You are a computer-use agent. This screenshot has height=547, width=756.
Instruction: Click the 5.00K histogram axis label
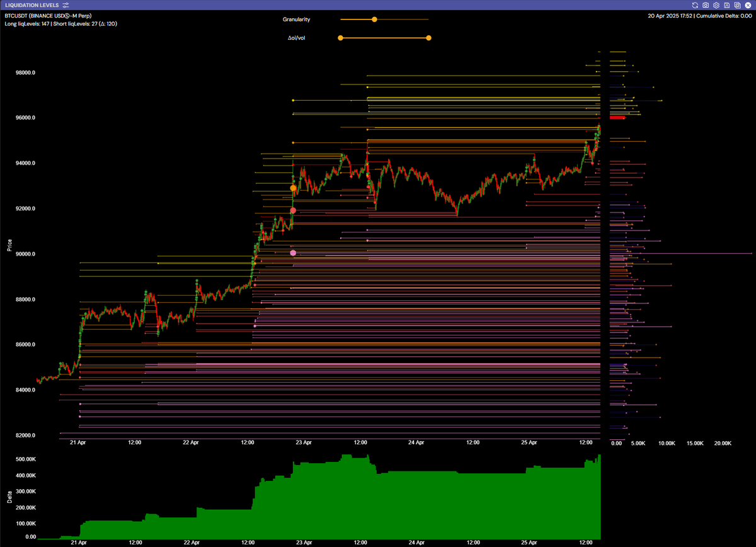(x=638, y=443)
